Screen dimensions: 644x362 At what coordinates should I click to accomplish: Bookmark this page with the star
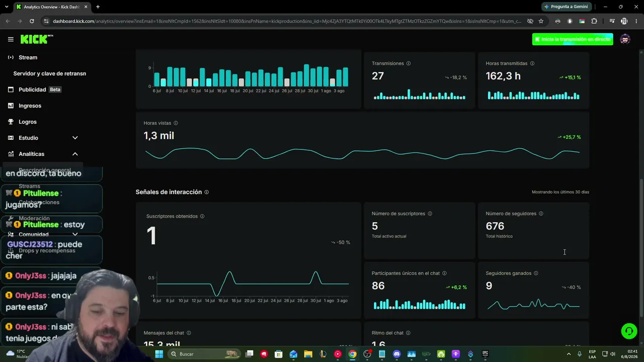tap(541, 21)
